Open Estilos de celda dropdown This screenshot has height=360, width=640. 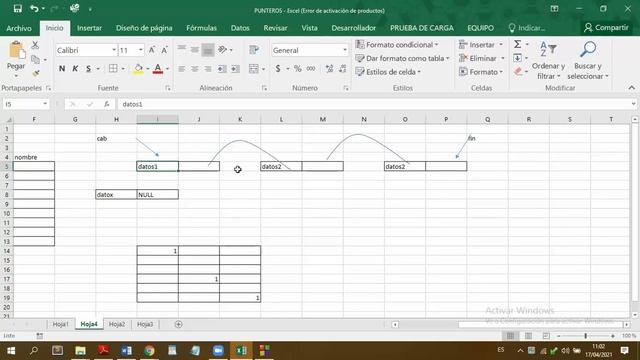[x=388, y=72]
